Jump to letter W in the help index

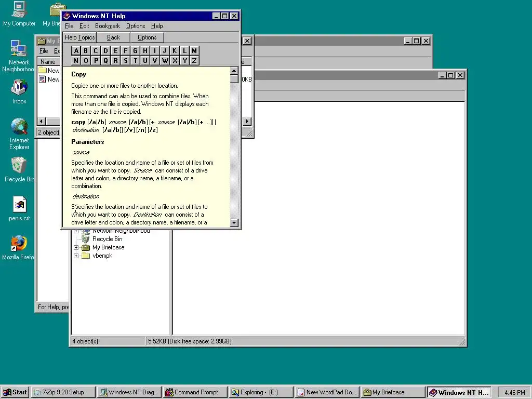[x=165, y=60]
